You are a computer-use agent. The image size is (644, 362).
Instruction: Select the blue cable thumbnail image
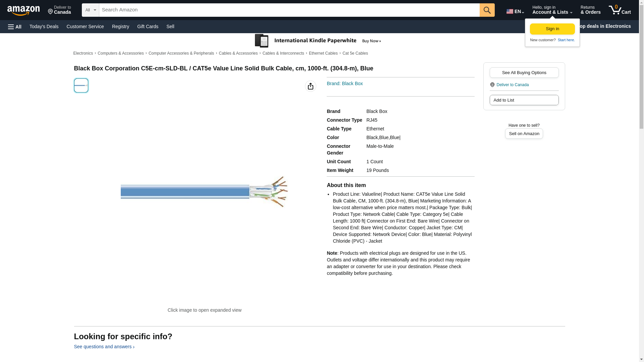coord(81,85)
